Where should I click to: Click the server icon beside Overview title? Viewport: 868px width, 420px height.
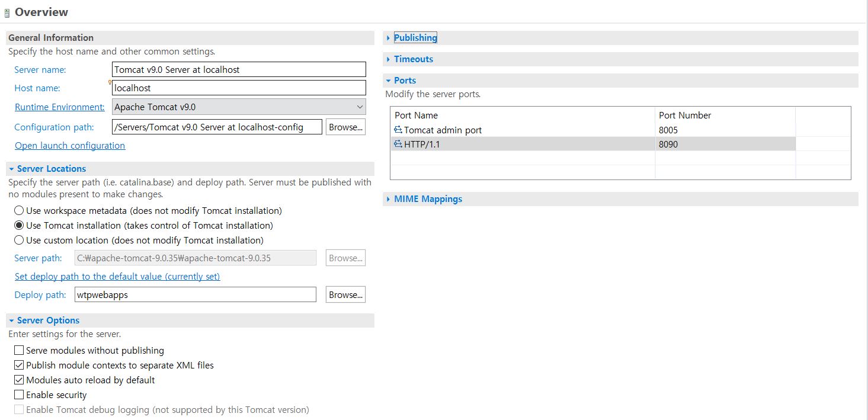click(x=7, y=12)
